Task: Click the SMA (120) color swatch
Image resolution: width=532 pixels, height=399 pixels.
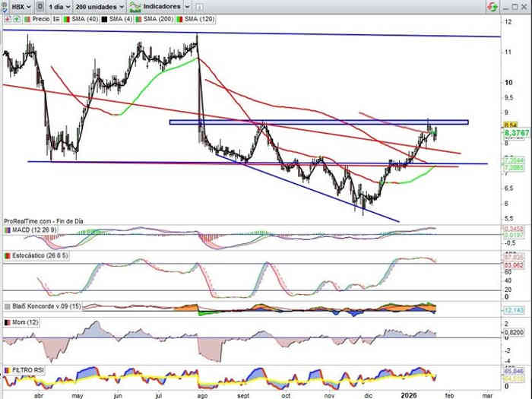Action: pyautogui.click(x=179, y=19)
